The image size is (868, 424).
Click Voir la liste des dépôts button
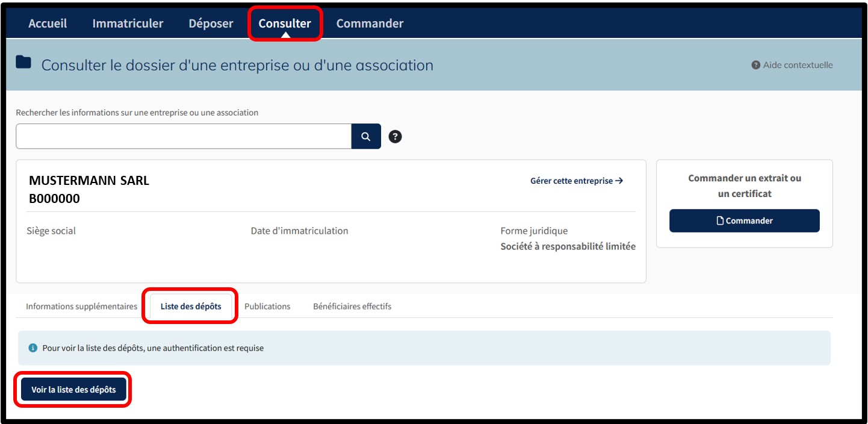click(73, 390)
